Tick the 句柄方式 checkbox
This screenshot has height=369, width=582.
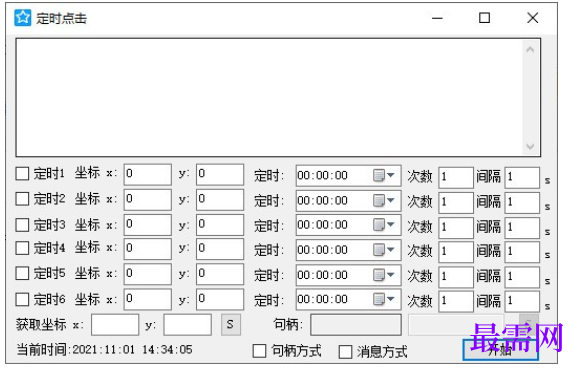coord(259,351)
